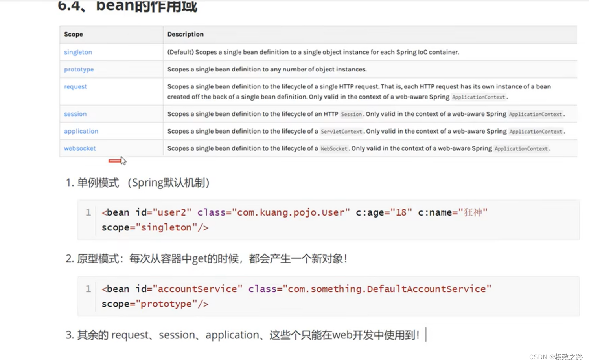Click the c:name="狂神" attribute
The width and height of the screenshot is (589, 364).
tap(453, 212)
